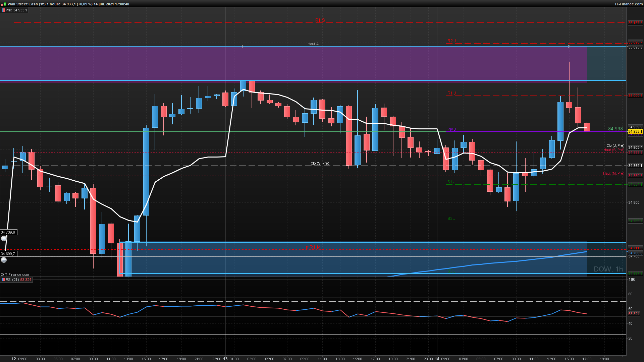Click the IT-Finance.com link at top right

click(629, 4)
